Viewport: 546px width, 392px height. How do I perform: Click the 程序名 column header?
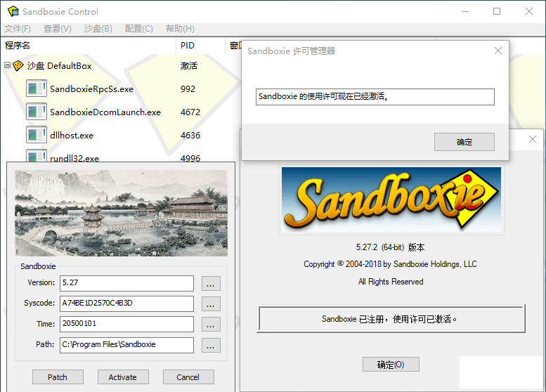tap(89, 45)
